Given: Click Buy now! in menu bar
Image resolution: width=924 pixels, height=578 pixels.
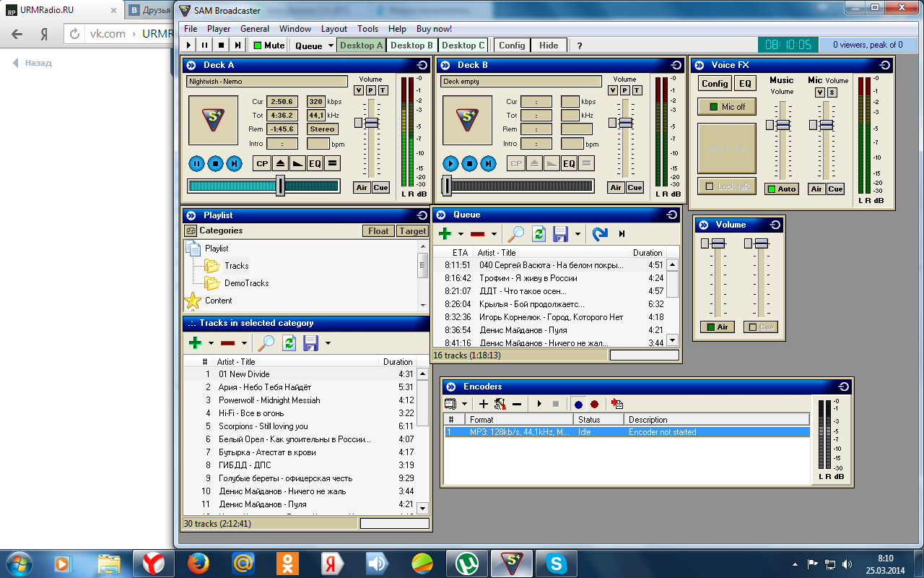Looking at the screenshot, I should pos(434,29).
